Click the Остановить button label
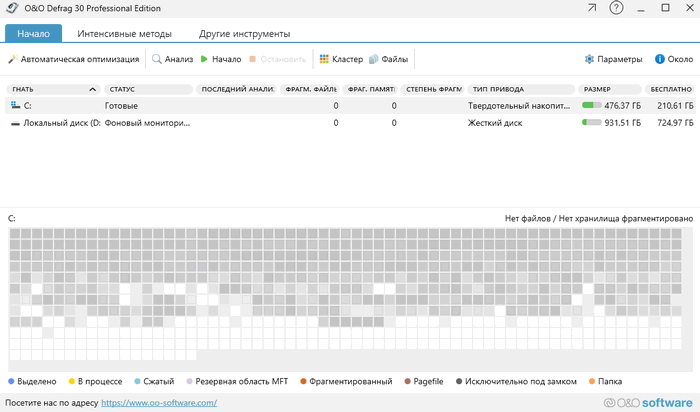The height and width of the screenshot is (412, 700). click(283, 59)
